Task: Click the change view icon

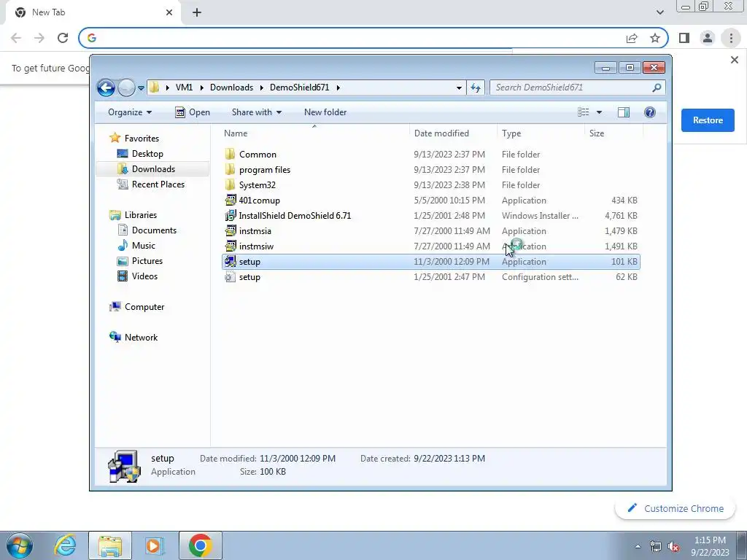Action: pos(583,112)
